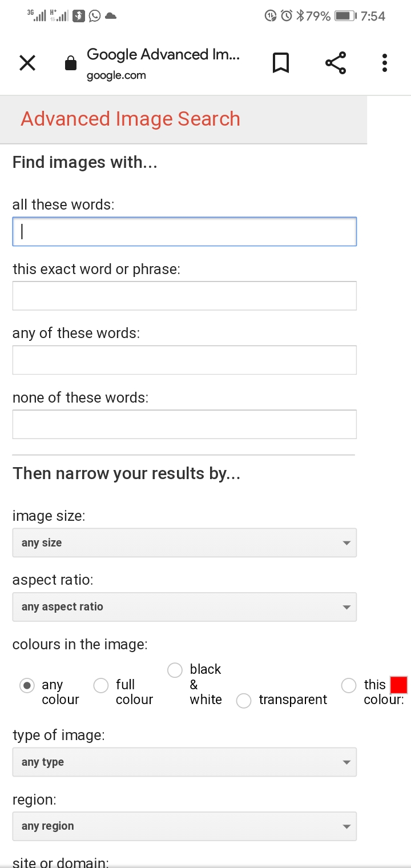The width and height of the screenshot is (411, 868).
Task: Tap the google.com page title bar
Action: [x=163, y=63]
